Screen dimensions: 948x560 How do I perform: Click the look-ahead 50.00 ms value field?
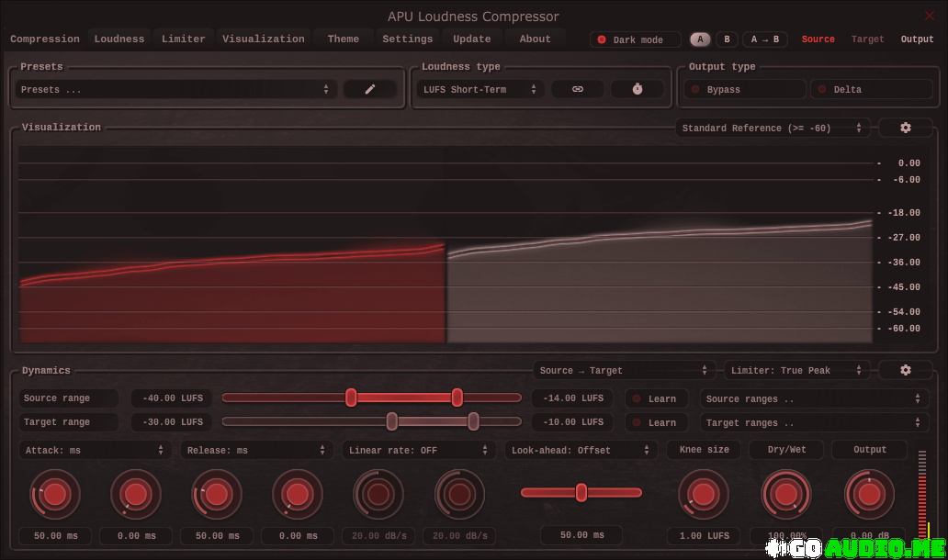point(581,535)
